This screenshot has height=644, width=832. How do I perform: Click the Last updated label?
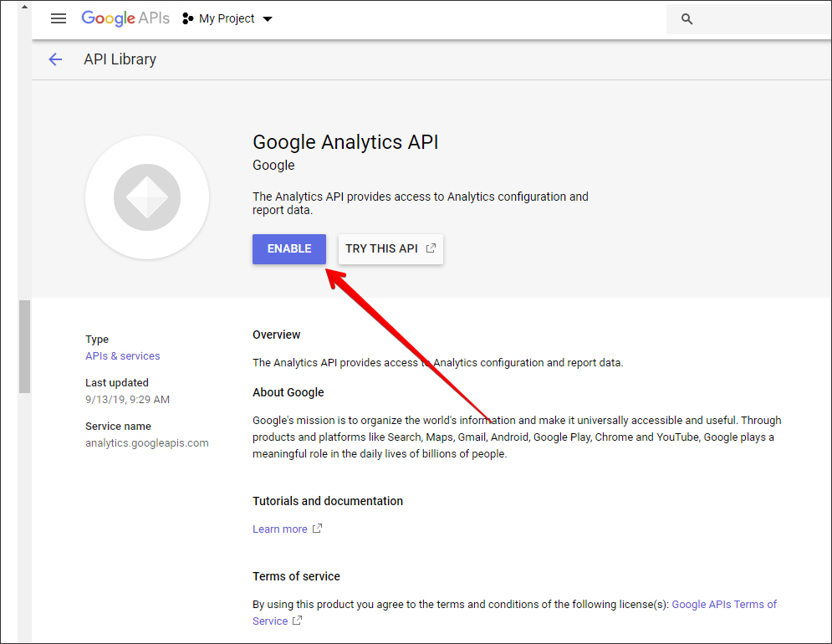[x=117, y=382]
